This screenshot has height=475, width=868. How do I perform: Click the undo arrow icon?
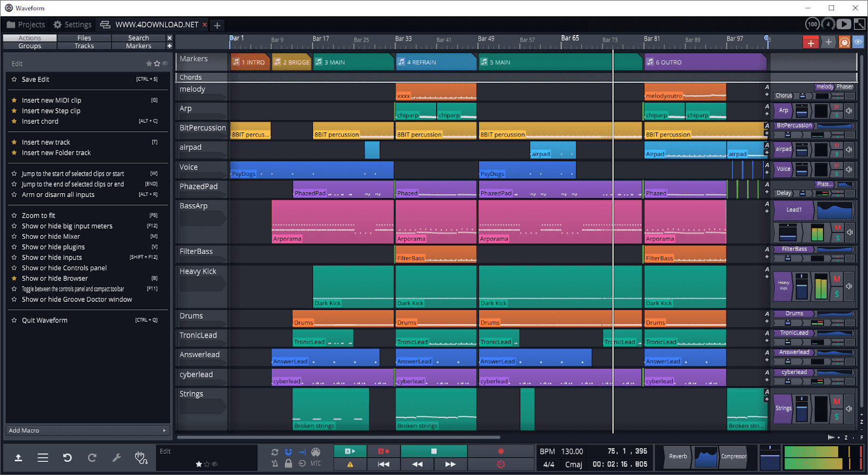coord(67,458)
